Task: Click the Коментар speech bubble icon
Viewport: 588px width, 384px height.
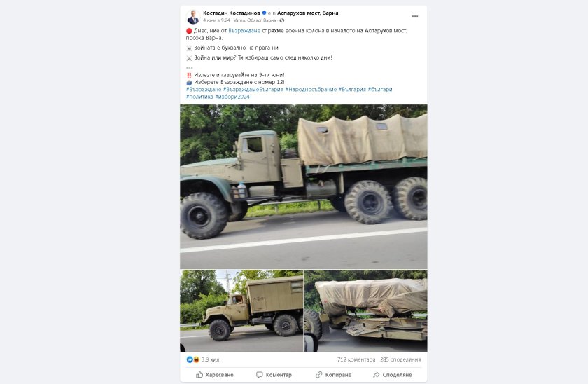Action: point(259,375)
